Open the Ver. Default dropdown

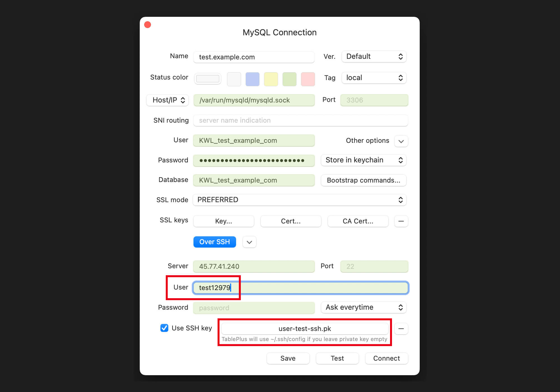click(374, 57)
